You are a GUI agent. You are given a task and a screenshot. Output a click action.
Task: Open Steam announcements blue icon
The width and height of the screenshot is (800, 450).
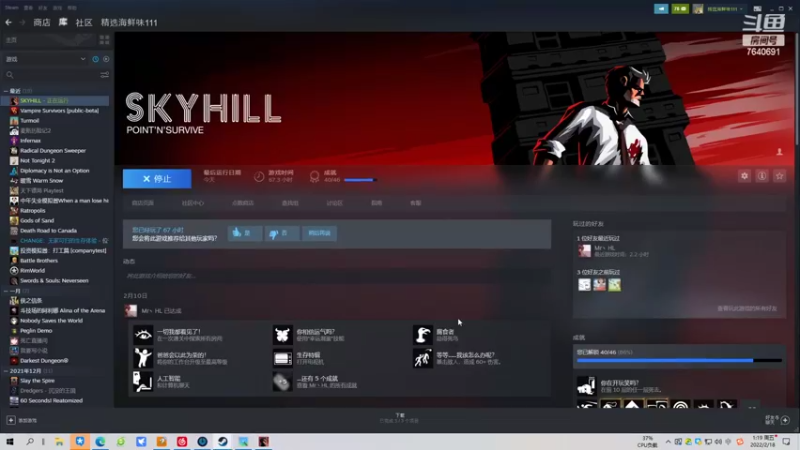point(661,9)
